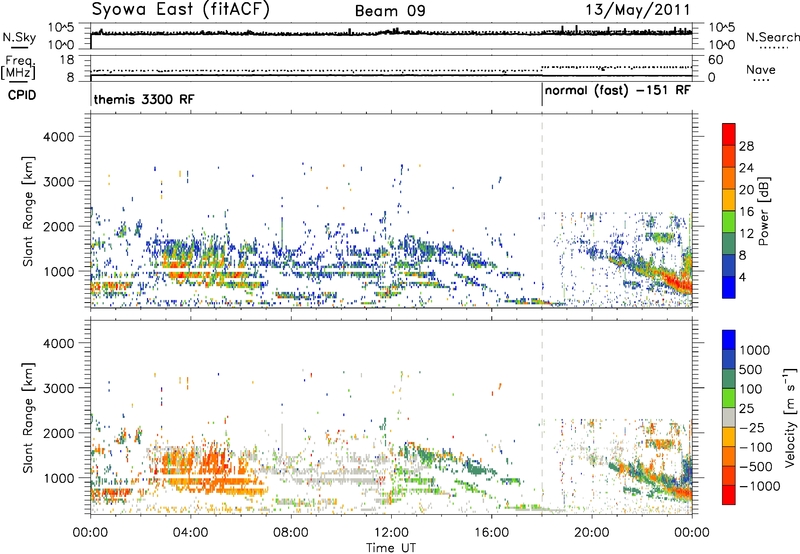Click the '04:00' time axis tick

point(190,533)
